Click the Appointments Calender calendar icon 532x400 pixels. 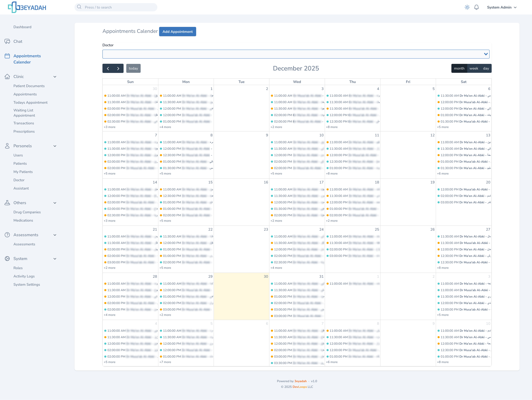[7, 56]
